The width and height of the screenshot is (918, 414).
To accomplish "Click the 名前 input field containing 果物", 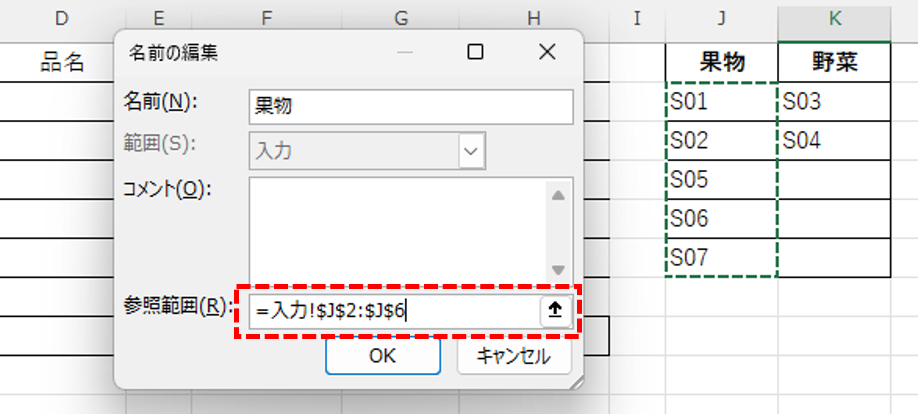I will 411,107.
